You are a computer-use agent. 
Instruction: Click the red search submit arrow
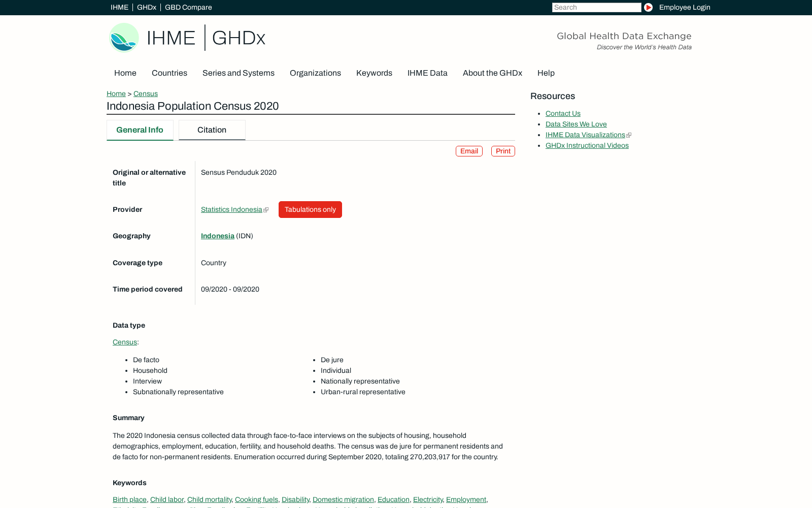click(648, 7)
